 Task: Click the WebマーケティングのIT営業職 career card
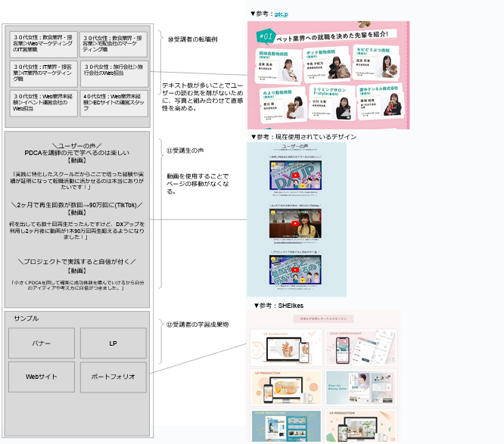(43, 44)
